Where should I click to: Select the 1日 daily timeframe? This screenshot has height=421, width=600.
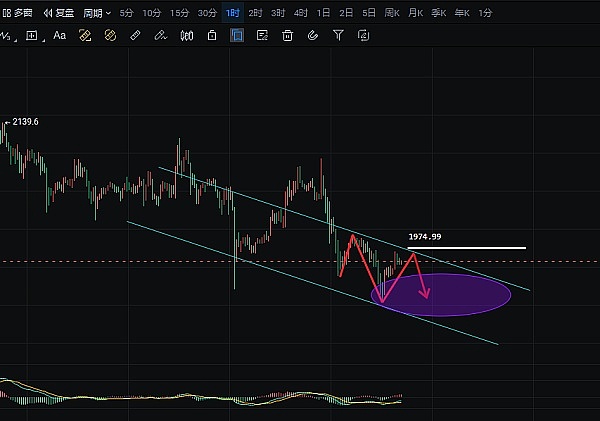[x=324, y=13]
